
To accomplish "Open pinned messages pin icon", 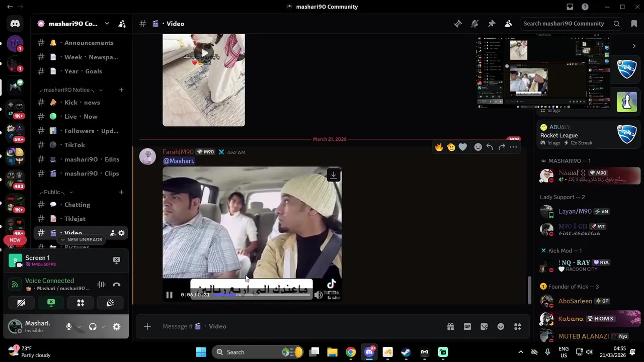I will (x=492, y=24).
